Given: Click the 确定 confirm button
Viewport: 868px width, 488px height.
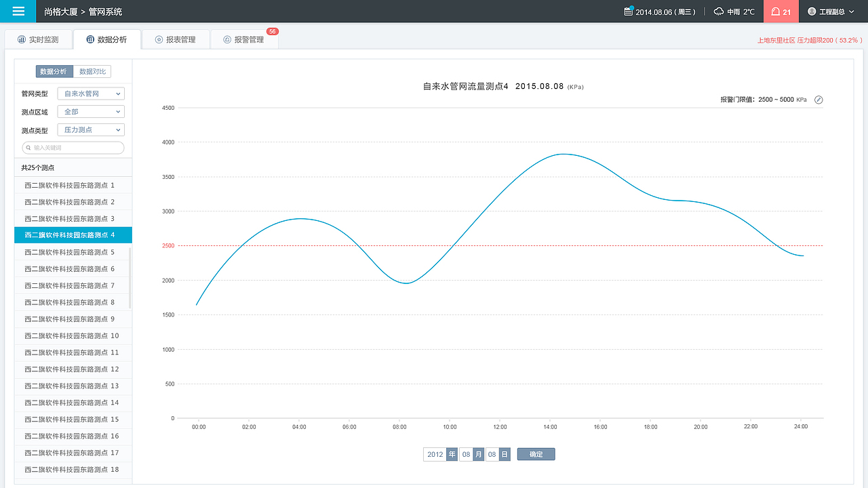Looking at the screenshot, I should coord(536,454).
